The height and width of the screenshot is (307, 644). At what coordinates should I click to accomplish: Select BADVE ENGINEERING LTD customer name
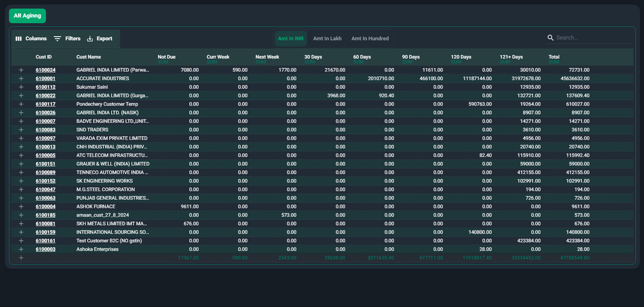(113, 121)
